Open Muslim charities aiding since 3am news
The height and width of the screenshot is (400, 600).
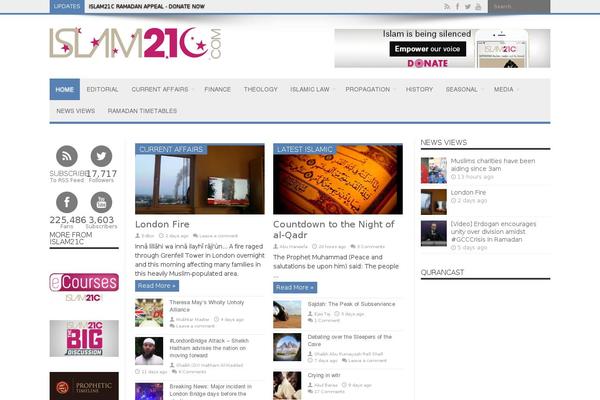[x=493, y=165]
